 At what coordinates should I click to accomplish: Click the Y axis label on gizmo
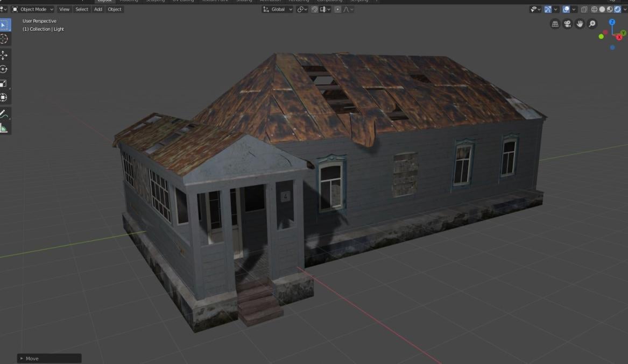coord(624,33)
